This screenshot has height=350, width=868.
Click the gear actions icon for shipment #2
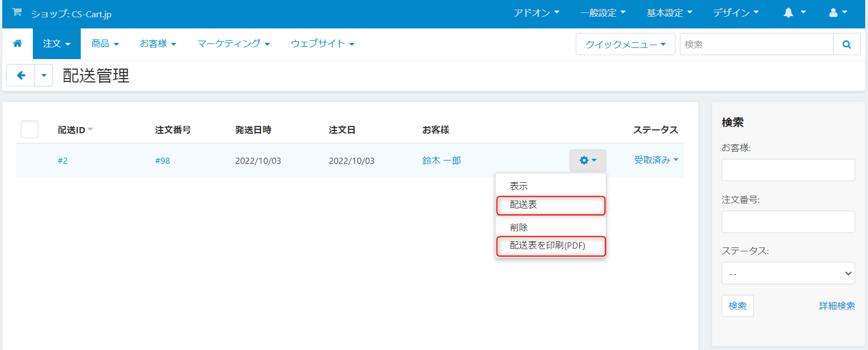[x=587, y=161]
